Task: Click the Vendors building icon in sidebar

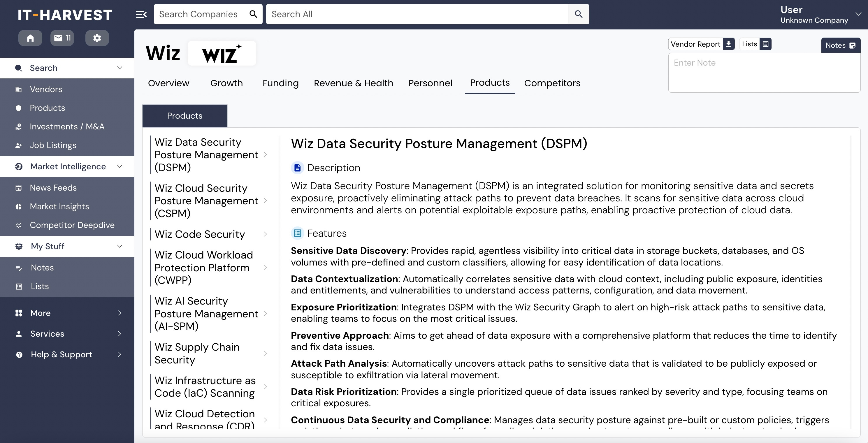Action: tap(19, 89)
